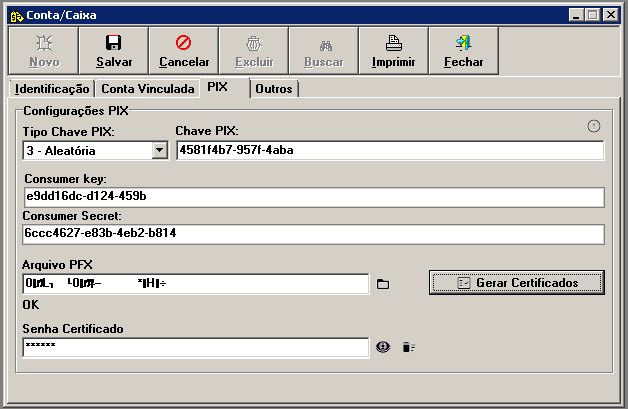
Task: Open search with the Buscar button
Action: tap(324, 51)
